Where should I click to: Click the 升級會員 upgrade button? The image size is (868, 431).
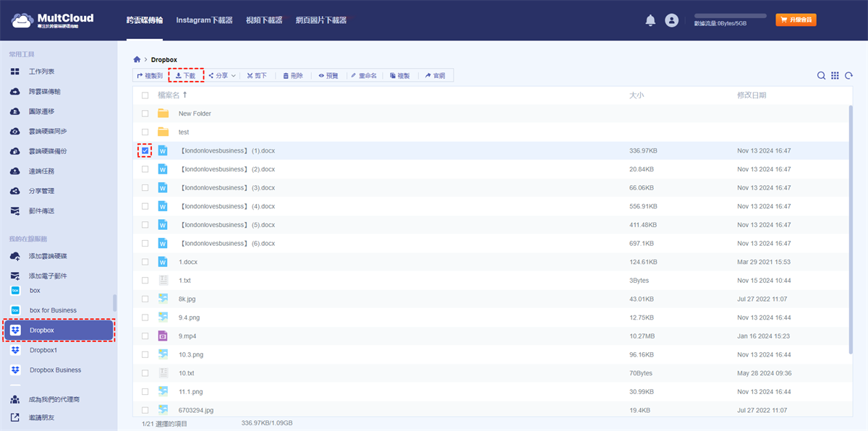click(796, 20)
